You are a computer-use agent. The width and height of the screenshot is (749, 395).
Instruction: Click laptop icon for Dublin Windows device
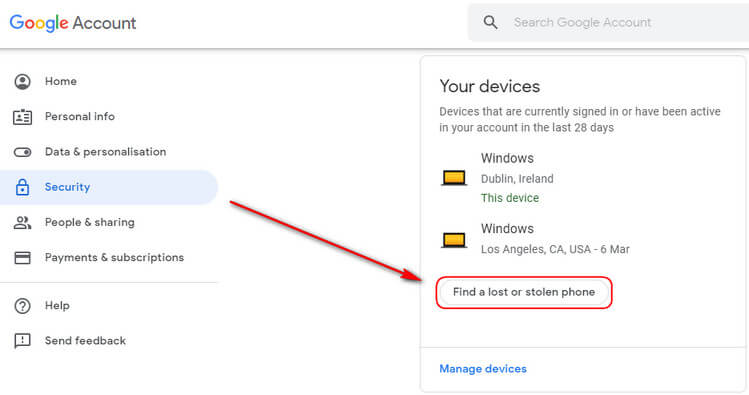point(454,178)
